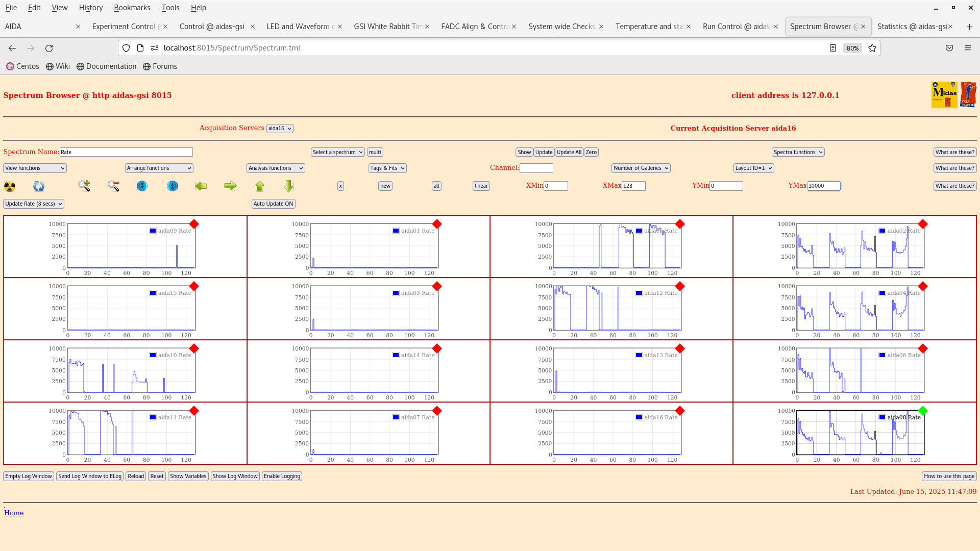Click the green up arrow icon
The image size is (980, 551).
point(260,186)
